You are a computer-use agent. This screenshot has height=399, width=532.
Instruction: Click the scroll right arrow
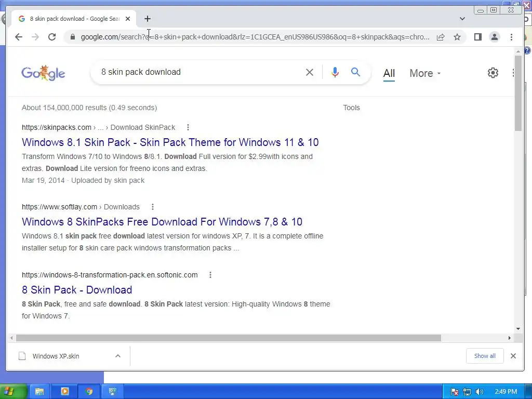509,338
